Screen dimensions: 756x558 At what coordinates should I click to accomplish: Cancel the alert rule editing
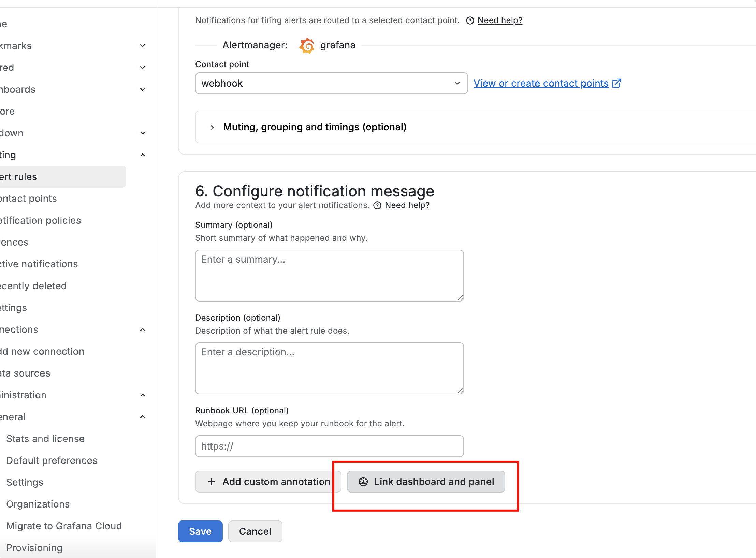[255, 531]
